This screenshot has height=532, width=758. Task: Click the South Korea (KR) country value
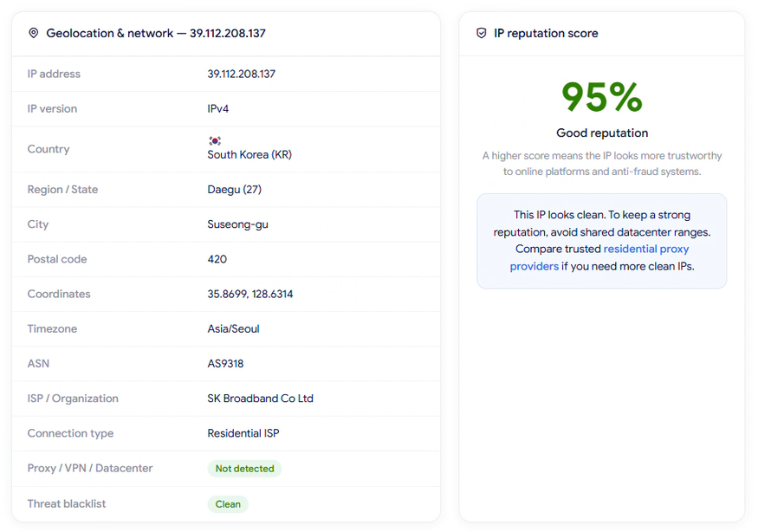click(x=249, y=155)
